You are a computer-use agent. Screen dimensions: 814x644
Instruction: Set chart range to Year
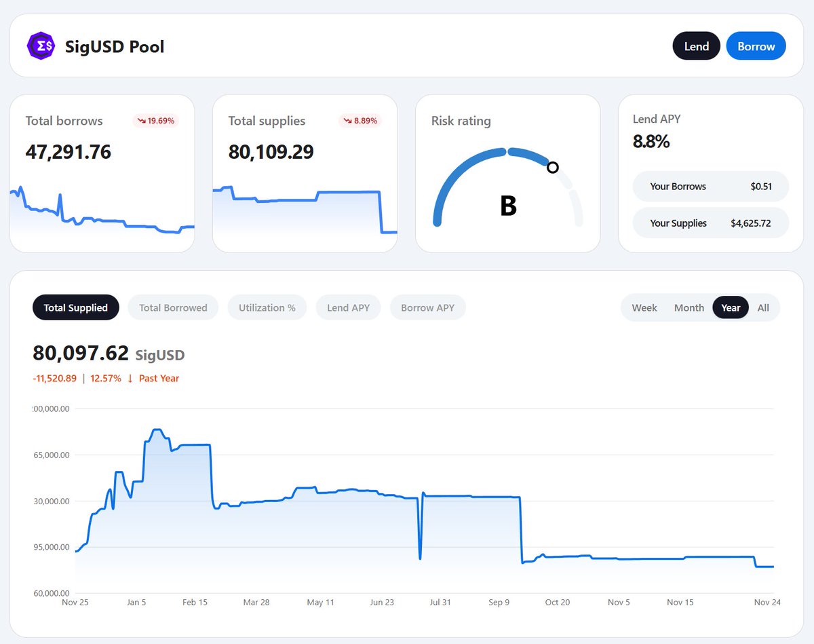point(731,307)
